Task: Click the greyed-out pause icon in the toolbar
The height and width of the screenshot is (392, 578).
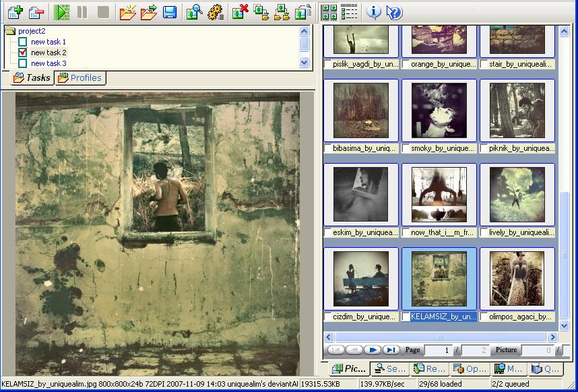Action: 82,12
